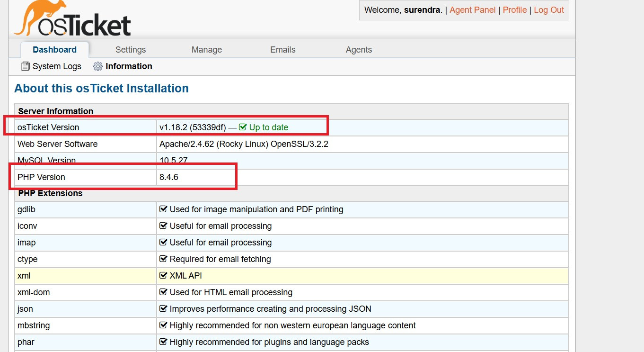Click the green Up to date check icon
Screen dimensions: 644x352
(x=243, y=127)
